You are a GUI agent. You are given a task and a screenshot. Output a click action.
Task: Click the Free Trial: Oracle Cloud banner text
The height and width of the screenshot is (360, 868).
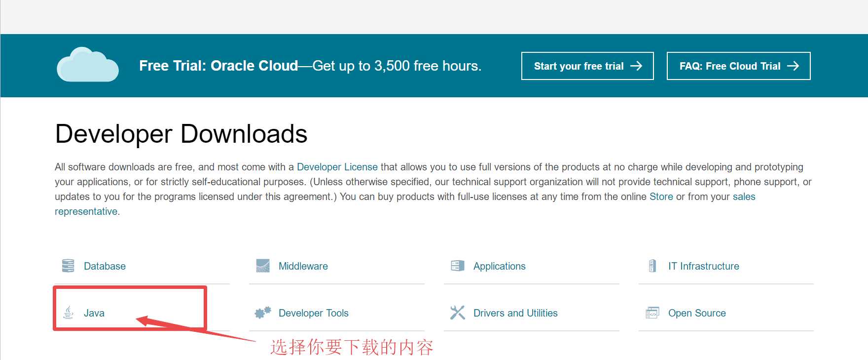tap(310, 66)
